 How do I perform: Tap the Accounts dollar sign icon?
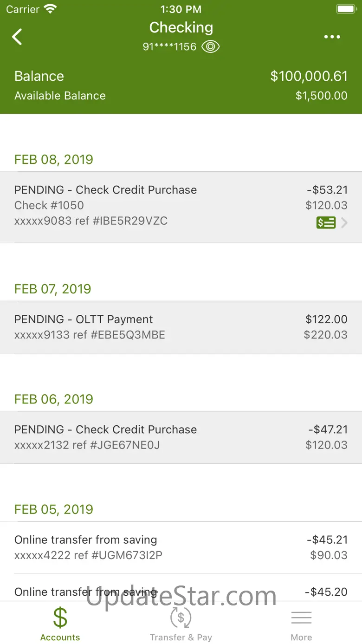coord(60,618)
